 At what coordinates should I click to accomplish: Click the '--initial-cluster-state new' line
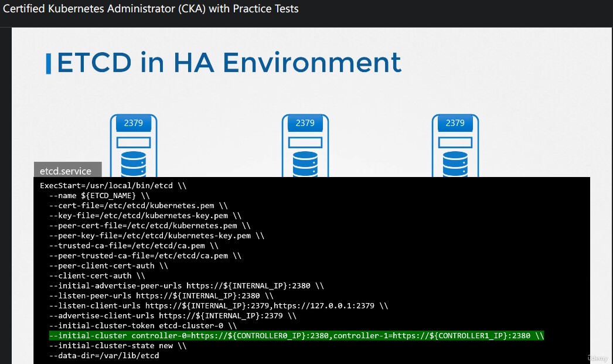click(118, 346)
